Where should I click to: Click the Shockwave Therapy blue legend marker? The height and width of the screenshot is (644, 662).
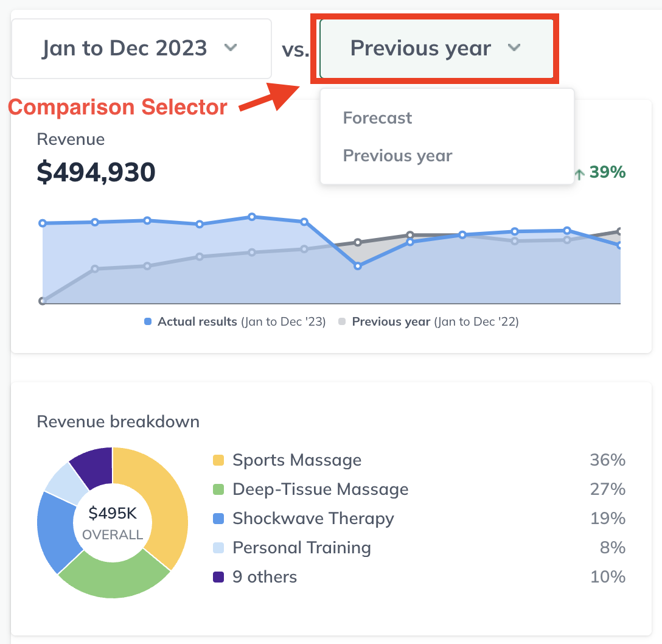[220, 519]
